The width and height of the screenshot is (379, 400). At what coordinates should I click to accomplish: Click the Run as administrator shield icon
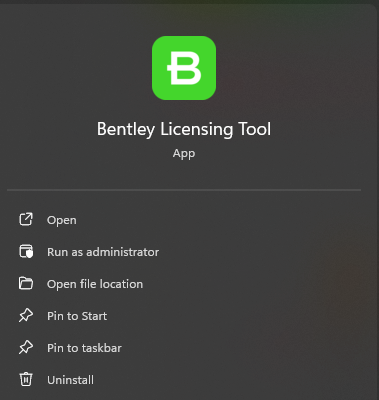[26, 252]
